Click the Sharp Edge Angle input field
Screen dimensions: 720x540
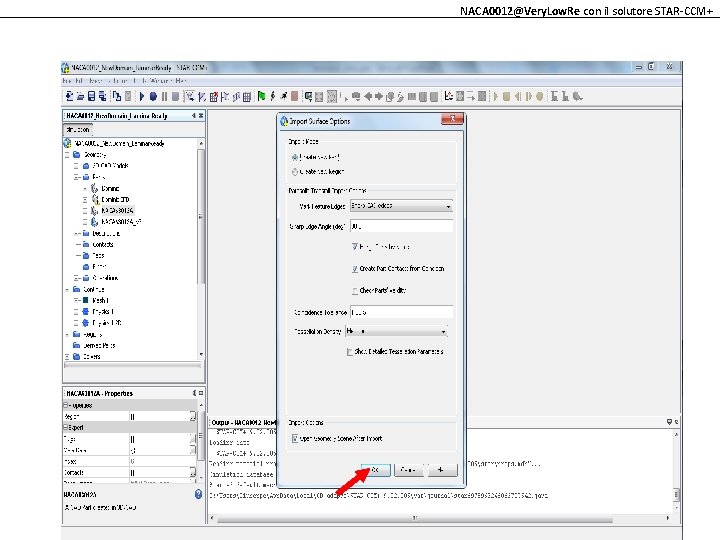click(x=401, y=226)
